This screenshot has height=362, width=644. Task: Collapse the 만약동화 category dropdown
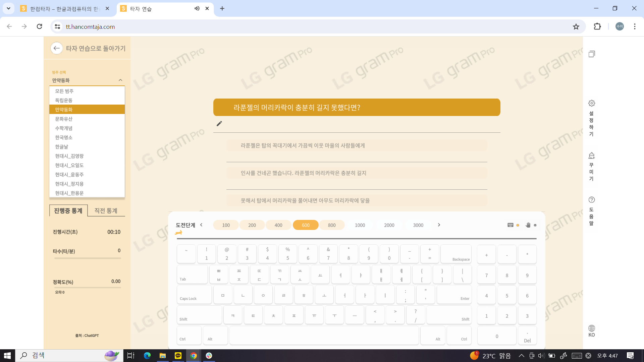click(120, 80)
